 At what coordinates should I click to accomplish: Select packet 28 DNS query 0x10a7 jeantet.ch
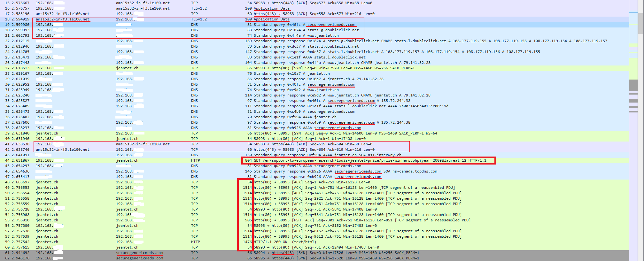[314, 73]
